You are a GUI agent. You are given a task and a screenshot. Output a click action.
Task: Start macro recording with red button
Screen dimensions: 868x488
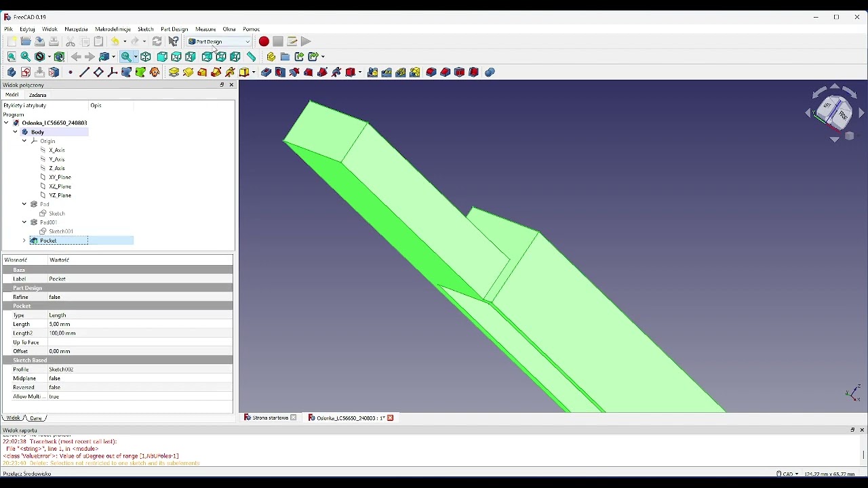(264, 41)
